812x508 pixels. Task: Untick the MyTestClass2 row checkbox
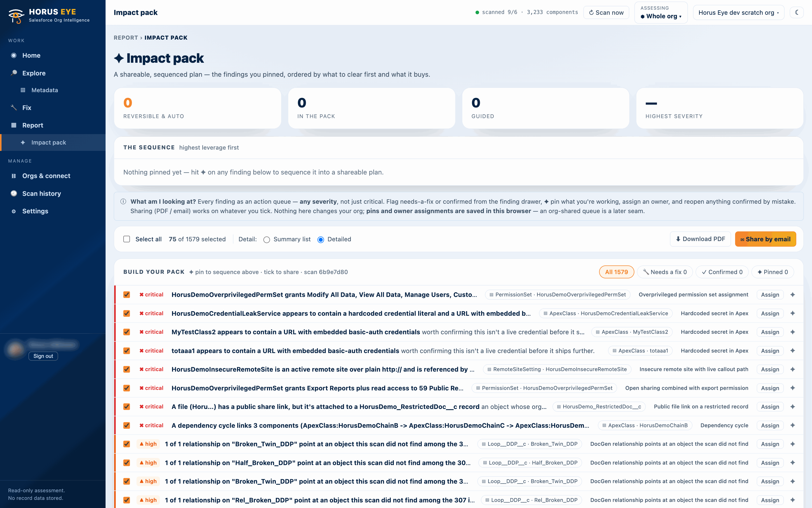[x=127, y=332]
